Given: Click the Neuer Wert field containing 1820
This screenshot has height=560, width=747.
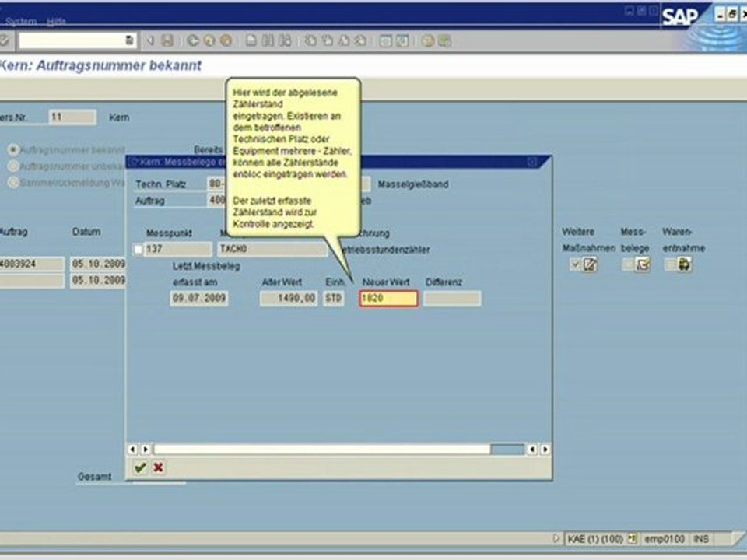Looking at the screenshot, I should [389, 299].
